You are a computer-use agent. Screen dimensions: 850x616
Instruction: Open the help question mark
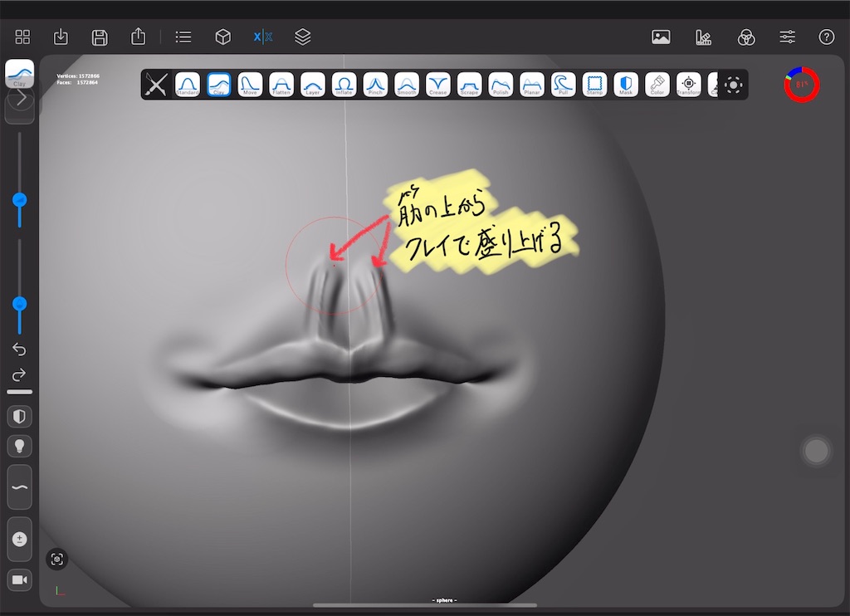click(x=826, y=37)
